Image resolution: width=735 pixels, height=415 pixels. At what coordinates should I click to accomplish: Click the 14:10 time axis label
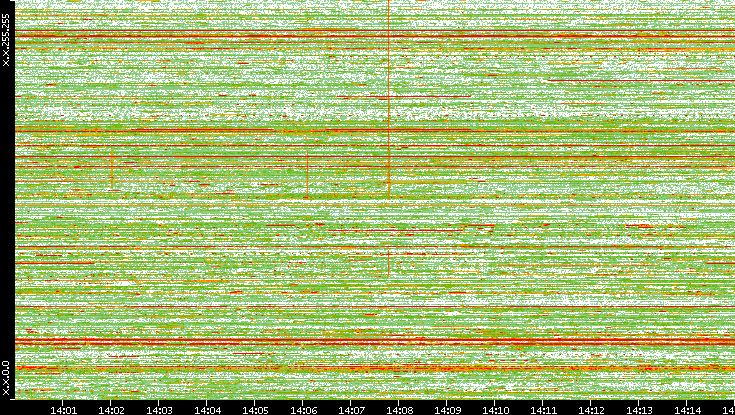click(495, 410)
